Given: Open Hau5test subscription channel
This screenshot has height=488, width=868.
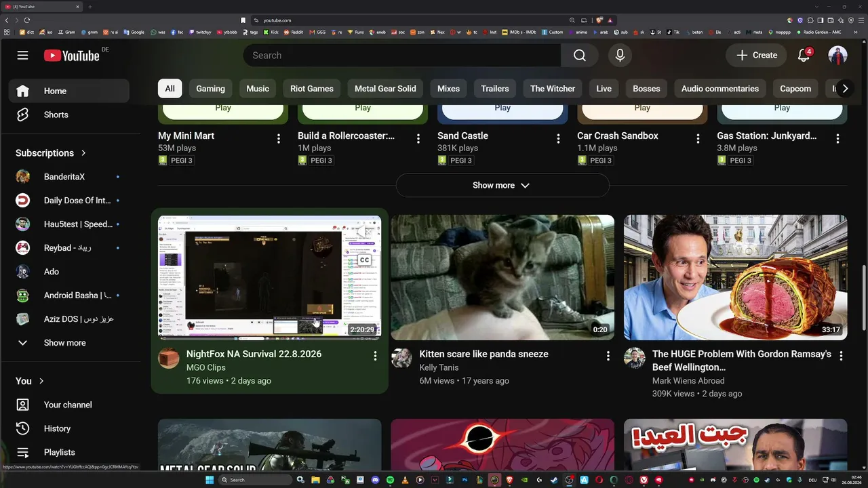Looking at the screenshot, I should tap(68, 224).
